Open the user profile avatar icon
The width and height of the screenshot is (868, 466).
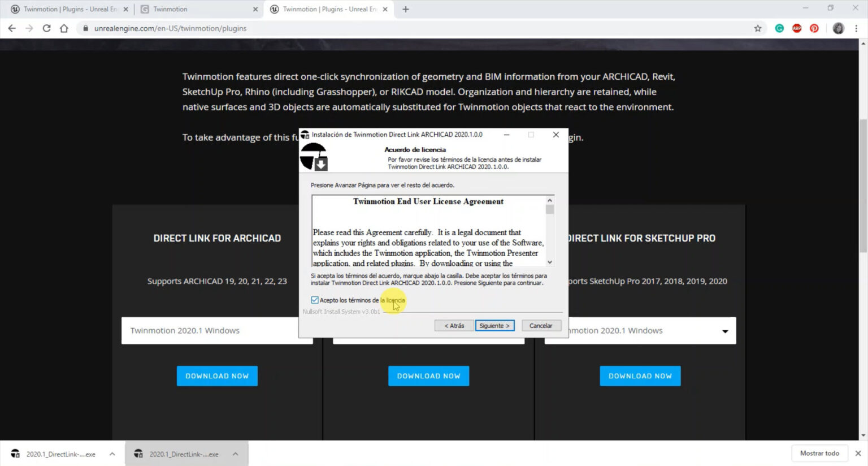838,28
